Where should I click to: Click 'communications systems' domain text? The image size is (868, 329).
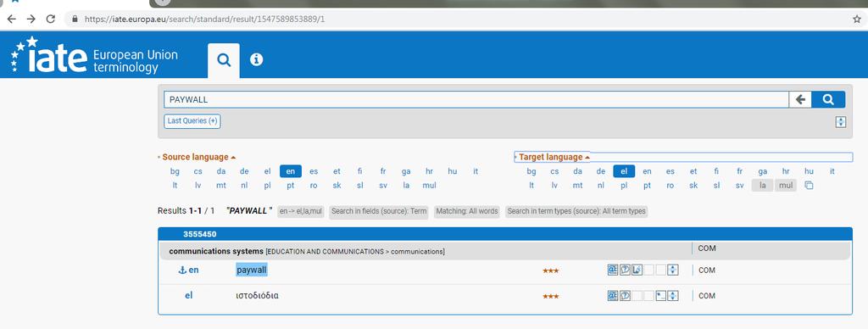[x=216, y=252]
